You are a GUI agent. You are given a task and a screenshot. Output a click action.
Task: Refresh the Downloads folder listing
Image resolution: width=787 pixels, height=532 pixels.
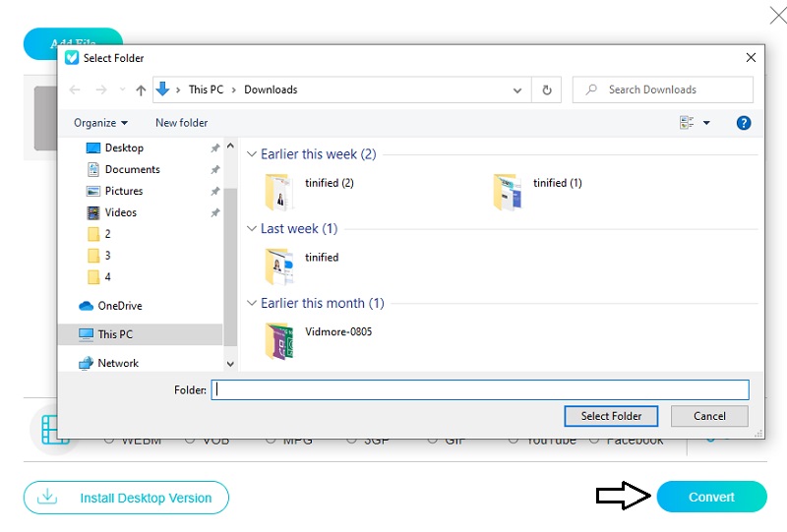(x=547, y=89)
